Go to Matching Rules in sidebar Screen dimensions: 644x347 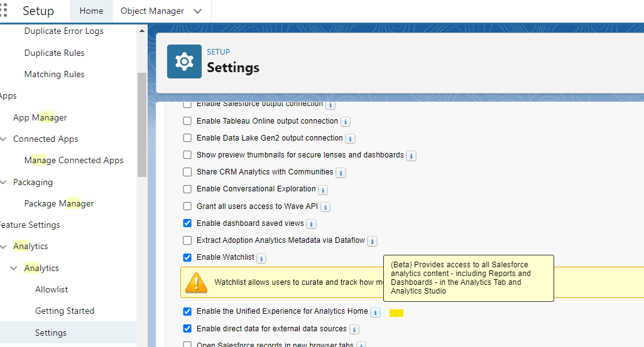coord(54,74)
